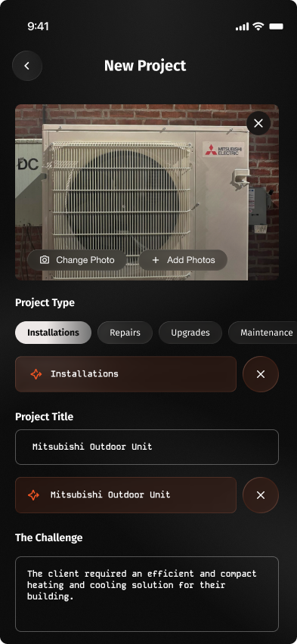Tap the Project Title label
The width and height of the screenshot is (297, 644).
coord(45,416)
